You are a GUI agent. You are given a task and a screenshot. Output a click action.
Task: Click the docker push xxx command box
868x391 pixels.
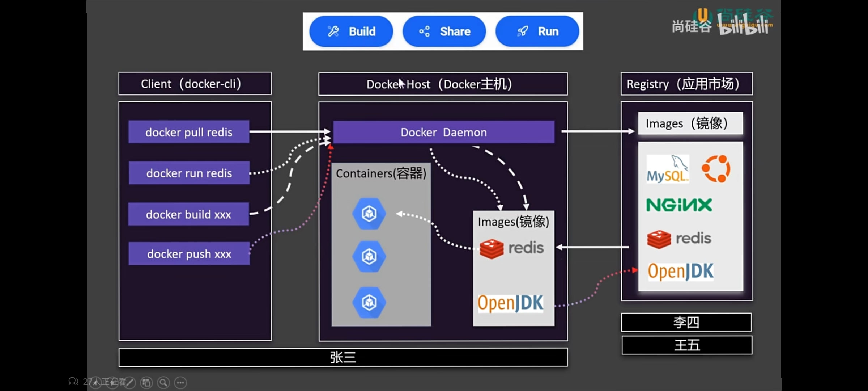point(189,254)
